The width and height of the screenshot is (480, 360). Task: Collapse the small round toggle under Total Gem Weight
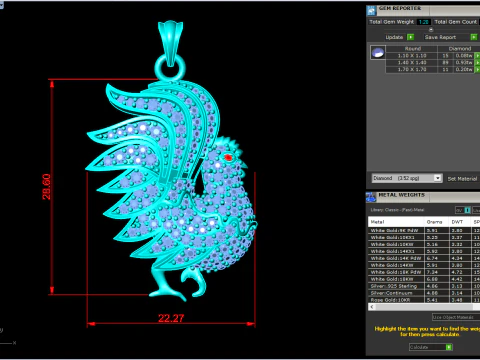pos(431,29)
